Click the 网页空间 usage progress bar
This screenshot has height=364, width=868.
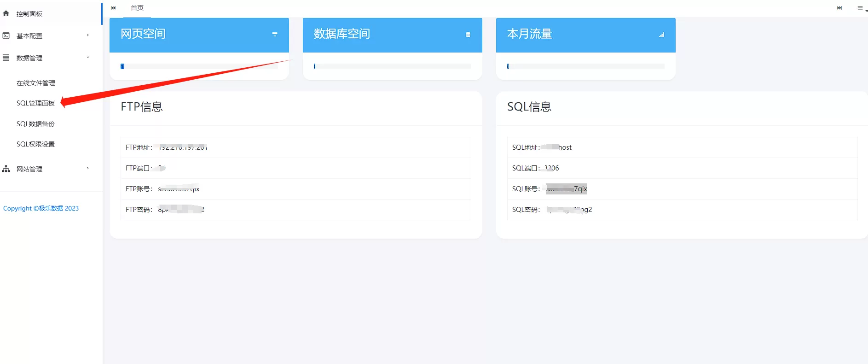(x=199, y=66)
